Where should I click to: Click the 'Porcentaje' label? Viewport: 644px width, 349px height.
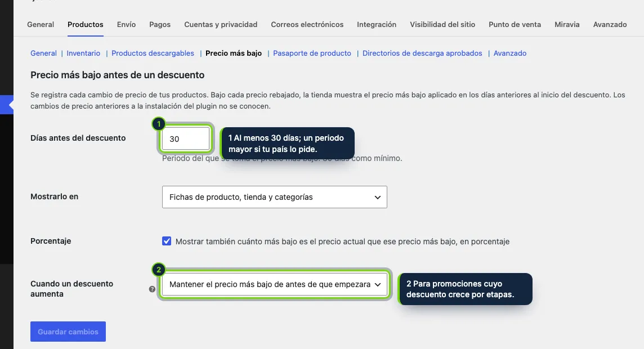point(51,241)
